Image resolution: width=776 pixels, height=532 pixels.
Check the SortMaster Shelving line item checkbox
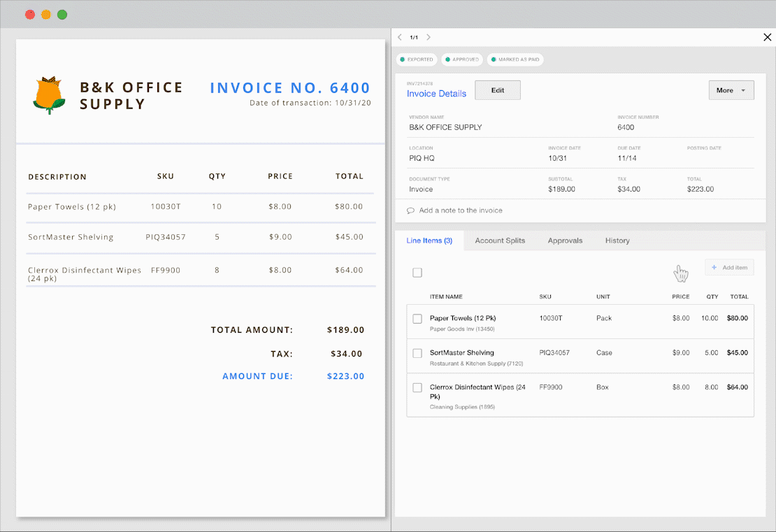(x=417, y=353)
